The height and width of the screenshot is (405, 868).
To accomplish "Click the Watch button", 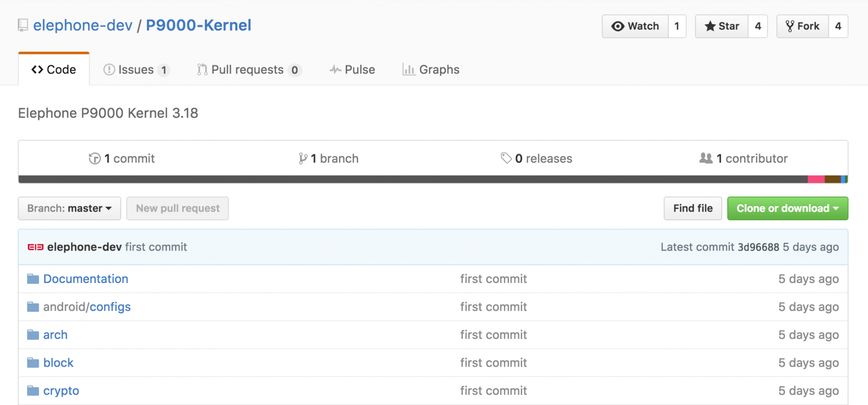I will pyautogui.click(x=635, y=26).
